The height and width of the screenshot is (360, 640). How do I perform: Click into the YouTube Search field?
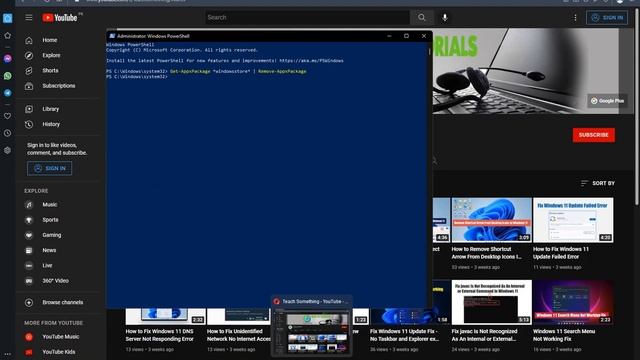click(307, 18)
